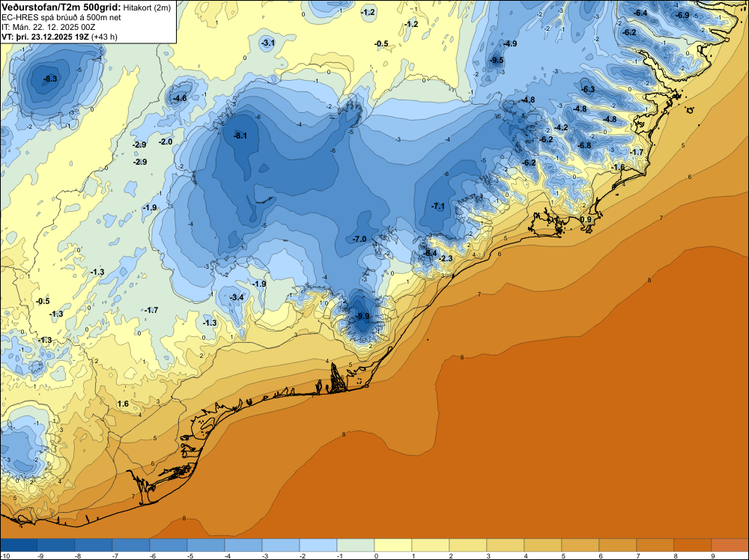Select the yellow swatch between 0 and 1
This screenshot has height=560, width=749.
393,545
